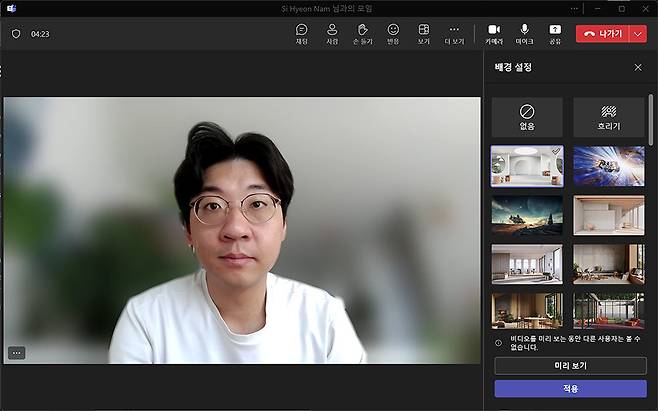The image size is (658, 411).
Task: Mute the microphone (마이크)
Action: pyautogui.click(x=524, y=34)
